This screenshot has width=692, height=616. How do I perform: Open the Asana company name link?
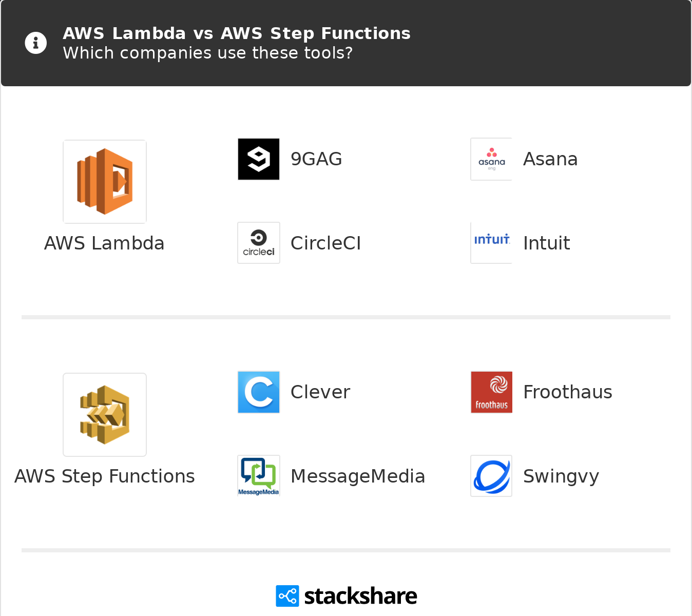(x=550, y=159)
